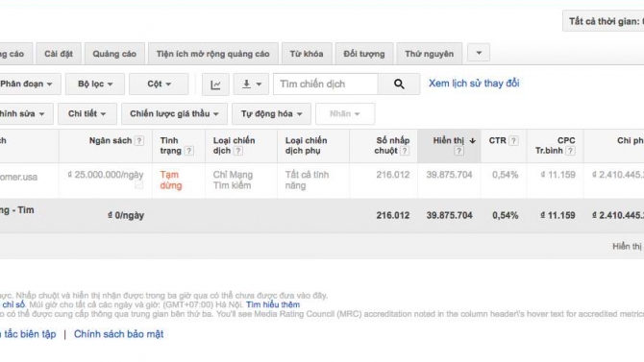Click the Ngân sách column header
The image size is (644, 362).
click(106, 146)
